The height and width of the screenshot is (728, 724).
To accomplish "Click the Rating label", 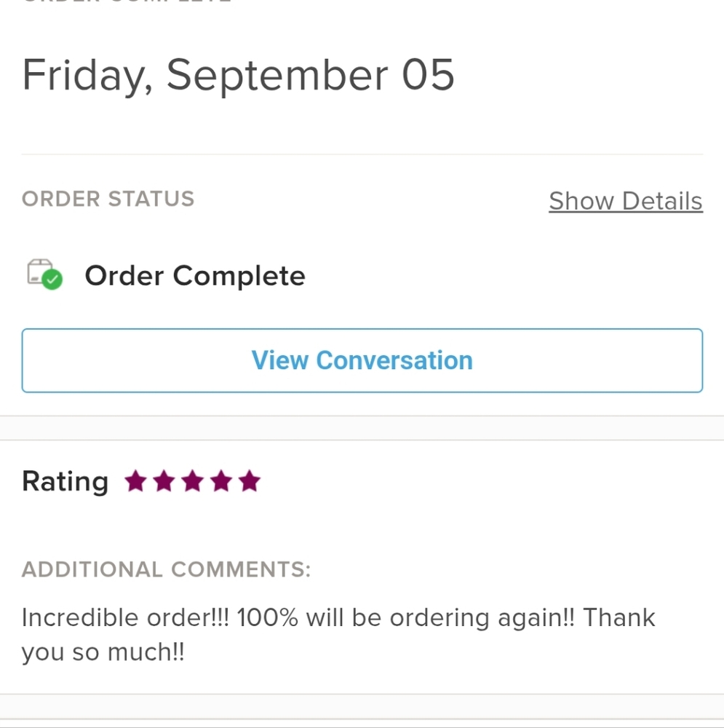I will pyautogui.click(x=65, y=481).
